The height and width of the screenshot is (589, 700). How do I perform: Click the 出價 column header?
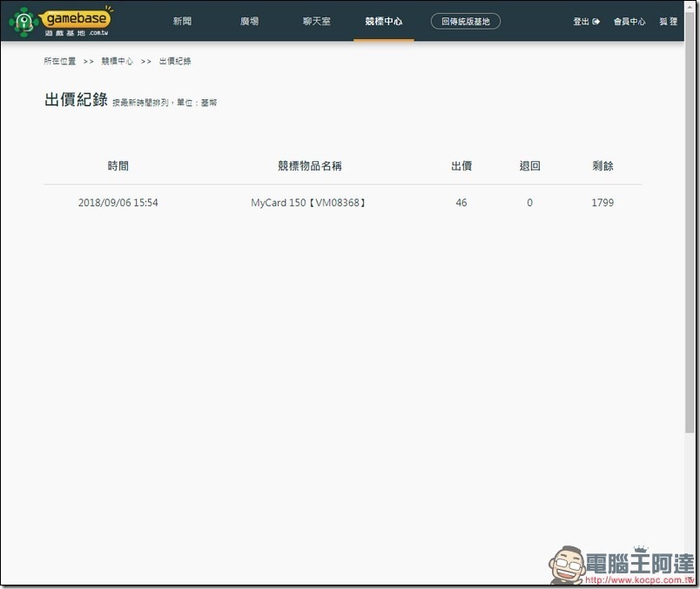click(461, 166)
